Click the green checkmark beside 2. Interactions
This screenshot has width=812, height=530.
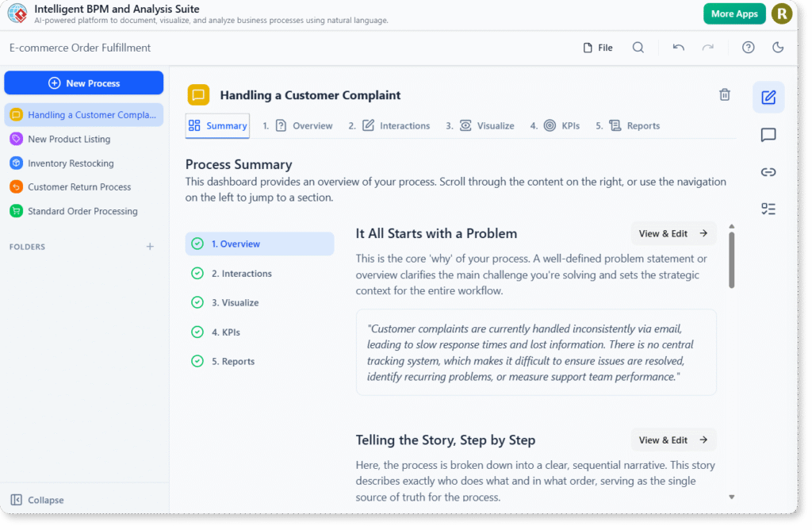197,273
